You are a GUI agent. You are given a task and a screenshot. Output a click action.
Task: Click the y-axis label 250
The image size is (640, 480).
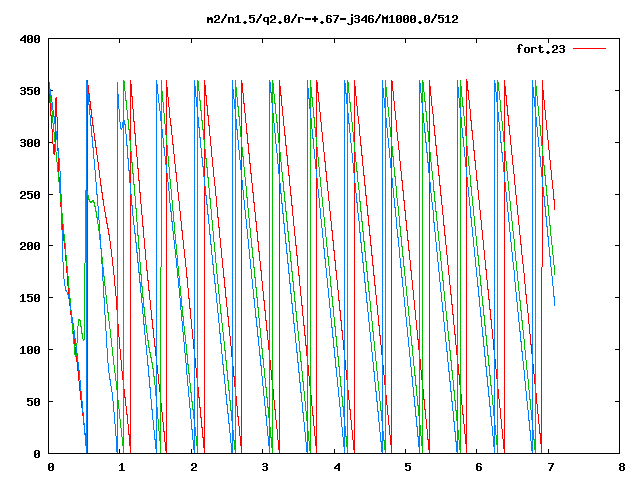click(x=30, y=195)
